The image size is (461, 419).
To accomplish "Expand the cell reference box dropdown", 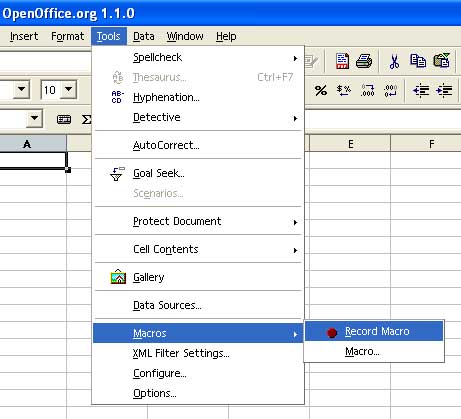I will coord(34,119).
